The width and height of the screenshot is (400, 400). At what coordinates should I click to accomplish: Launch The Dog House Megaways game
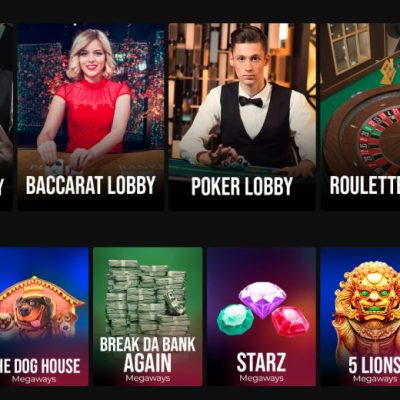point(44,316)
